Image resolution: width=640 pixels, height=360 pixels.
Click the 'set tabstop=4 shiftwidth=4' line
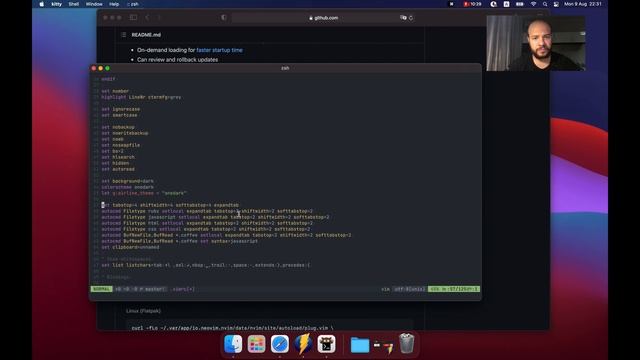coord(170,205)
